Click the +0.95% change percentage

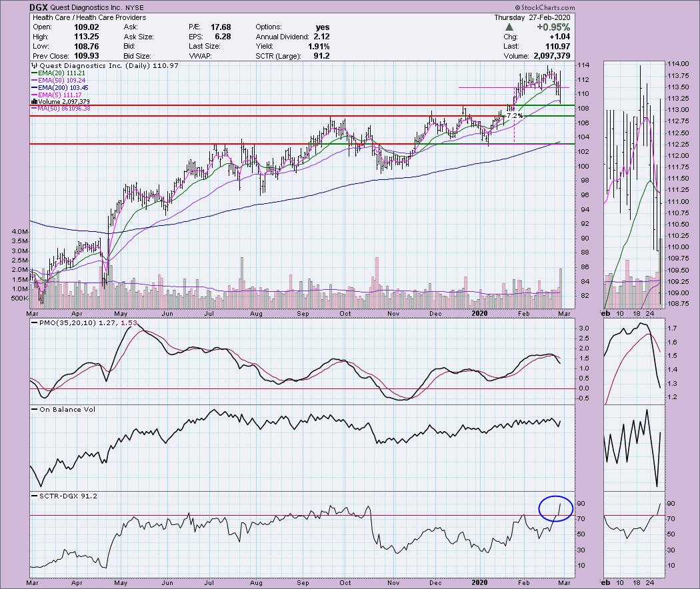(553, 27)
